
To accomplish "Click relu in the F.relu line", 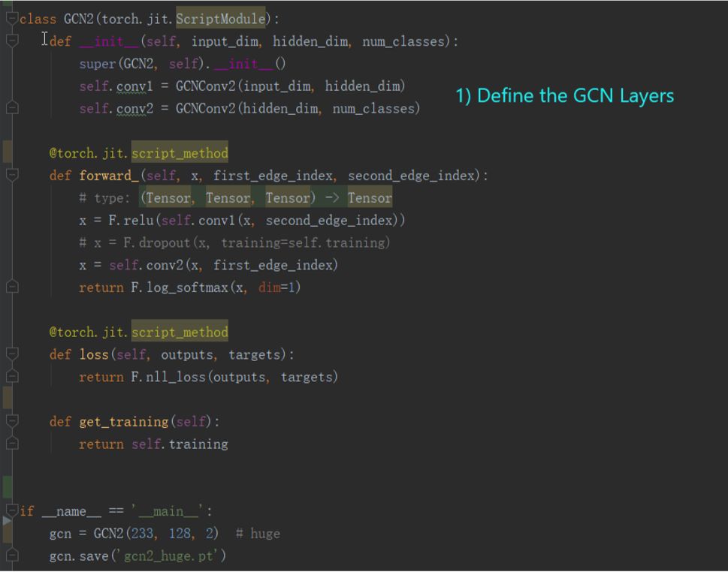I will 138,221.
